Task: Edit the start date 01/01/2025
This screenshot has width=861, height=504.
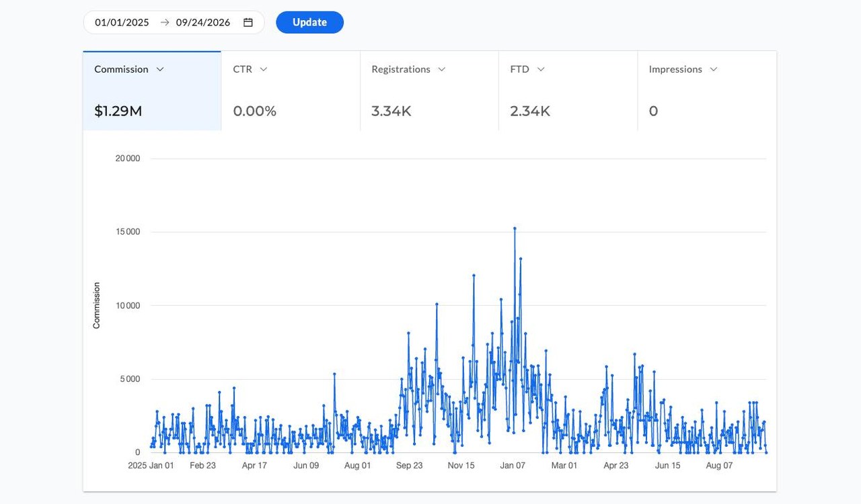Action: pyautogui.click(x=122, y=22)
